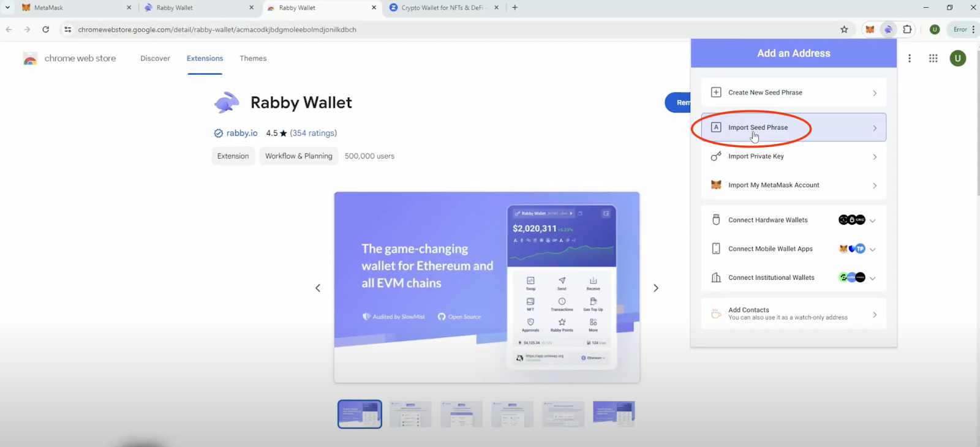Click the Connect Institutional Wallets building icon
This screenshot has height=447, width=980.
716,277
